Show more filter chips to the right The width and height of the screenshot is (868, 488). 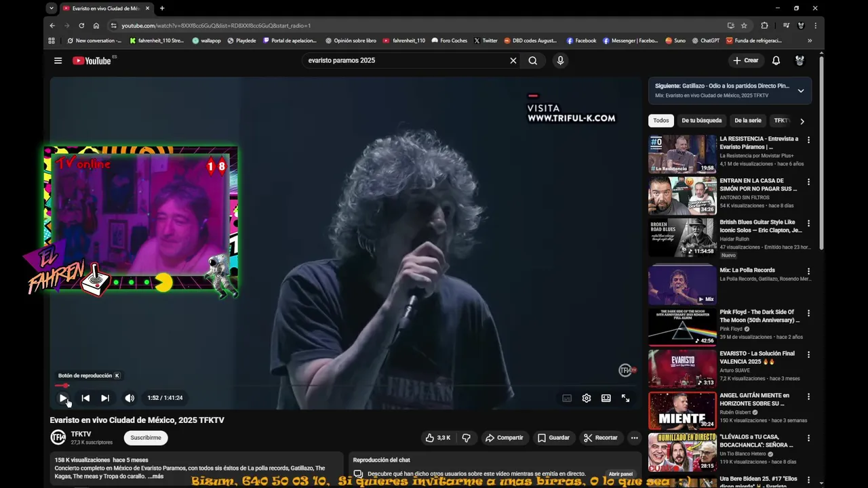click(x=802, y=121)
